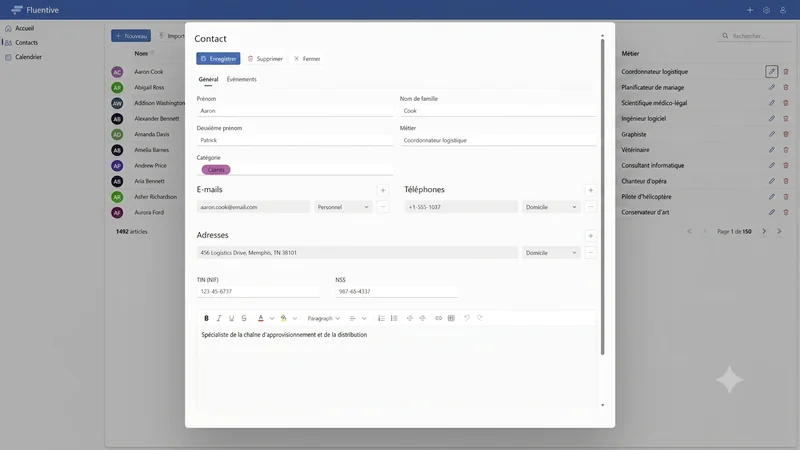Click the Enregistrer button
Viewport: 800px width, 450px height.
[x=218, y=59]
